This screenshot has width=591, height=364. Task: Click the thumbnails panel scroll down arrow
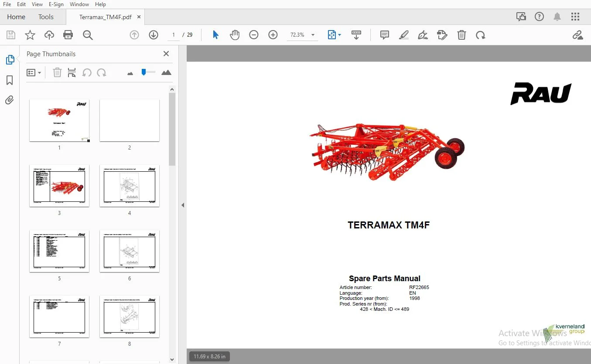172,360
